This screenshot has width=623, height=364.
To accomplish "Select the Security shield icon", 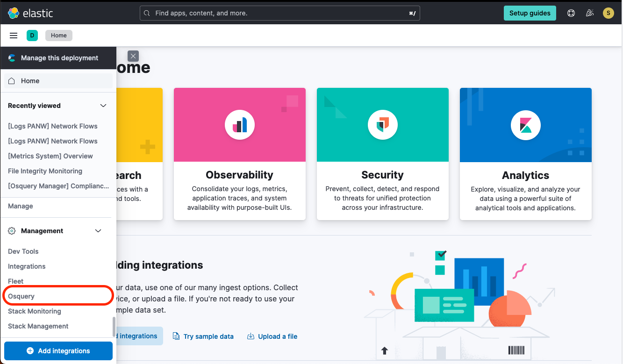I will 382,125.
